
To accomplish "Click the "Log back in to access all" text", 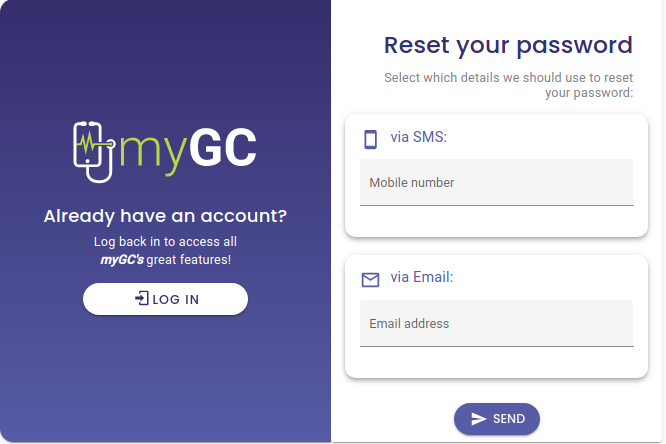I will click(x=165, y=242).
